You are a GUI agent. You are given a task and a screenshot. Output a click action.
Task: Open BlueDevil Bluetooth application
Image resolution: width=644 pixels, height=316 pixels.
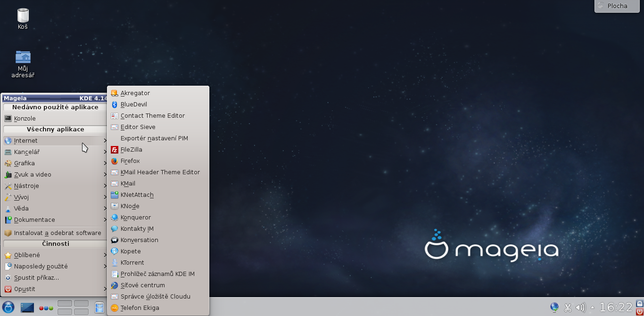click(x=158, y=105)
